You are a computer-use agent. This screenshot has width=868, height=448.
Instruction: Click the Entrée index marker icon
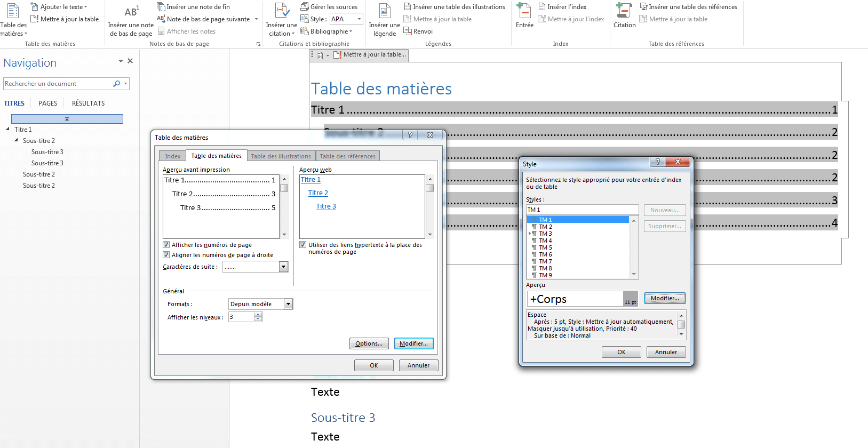524,10
